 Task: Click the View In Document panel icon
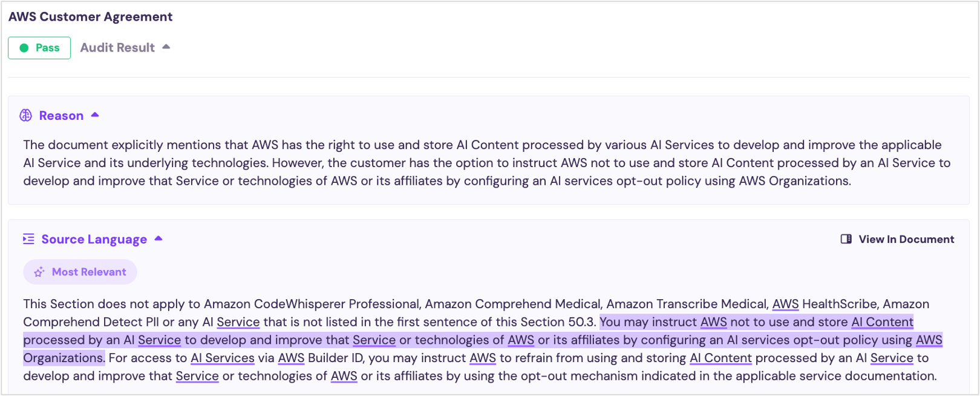[x=846, y=239]
